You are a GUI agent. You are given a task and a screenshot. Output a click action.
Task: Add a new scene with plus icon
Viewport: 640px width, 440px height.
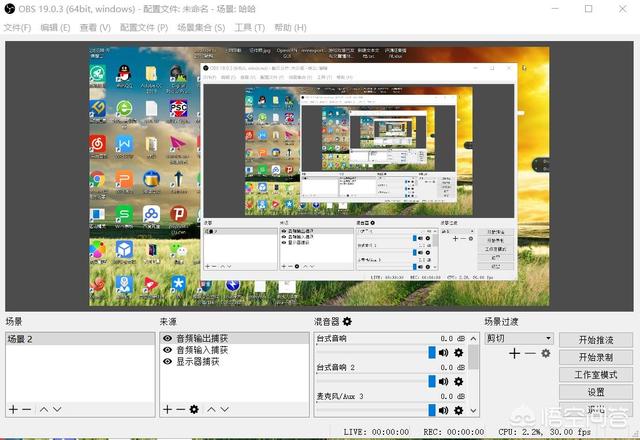[x=13, y=409]
